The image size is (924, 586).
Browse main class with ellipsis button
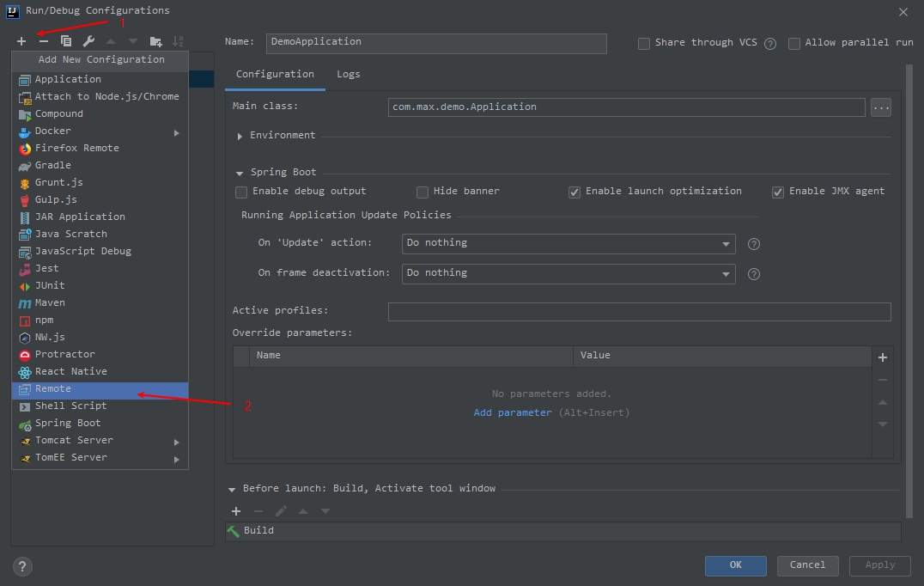point(881,107)
